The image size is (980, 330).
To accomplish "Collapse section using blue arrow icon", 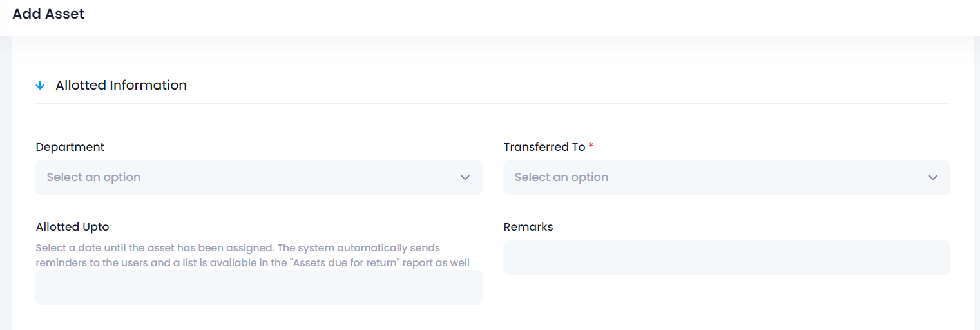I will pos(40,85).
